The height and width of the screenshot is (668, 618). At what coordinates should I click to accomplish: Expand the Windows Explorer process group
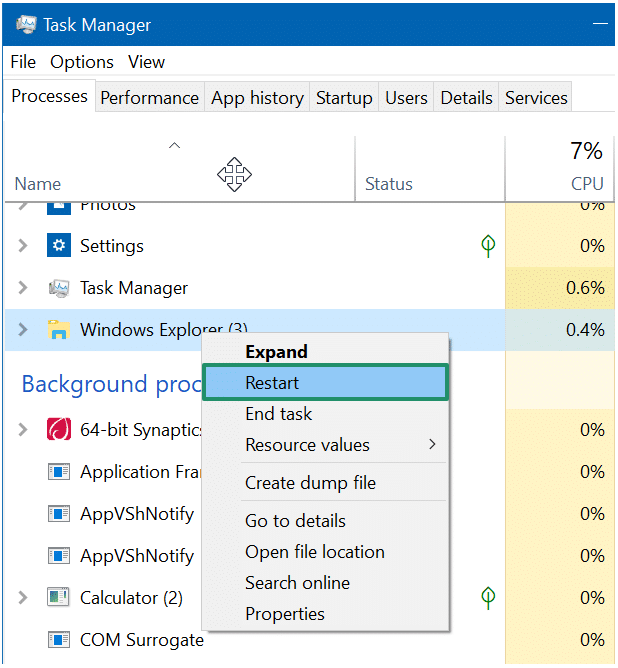coord(23,329)
